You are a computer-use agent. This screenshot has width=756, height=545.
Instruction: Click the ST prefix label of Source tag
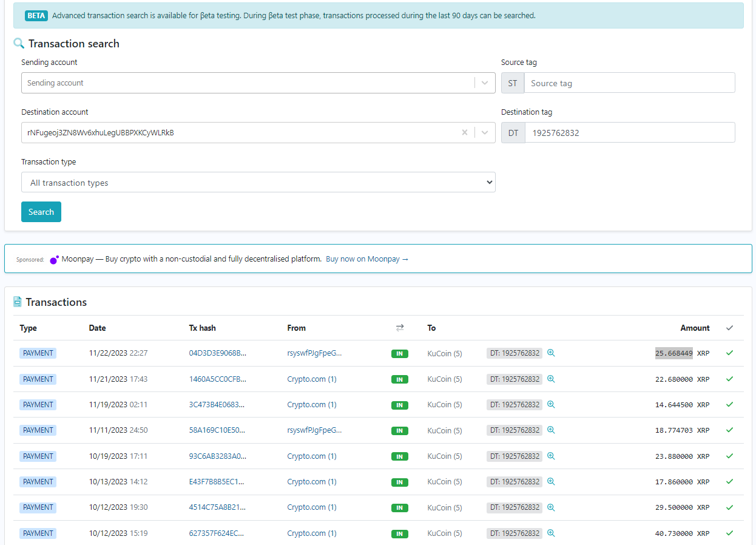pos(513,83)
